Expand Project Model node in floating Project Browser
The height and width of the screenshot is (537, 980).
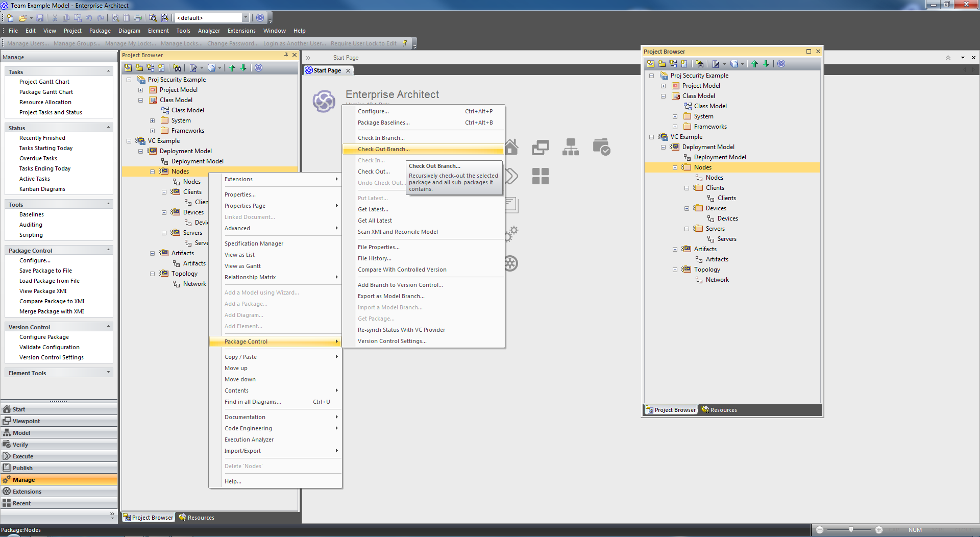(663, 86)
